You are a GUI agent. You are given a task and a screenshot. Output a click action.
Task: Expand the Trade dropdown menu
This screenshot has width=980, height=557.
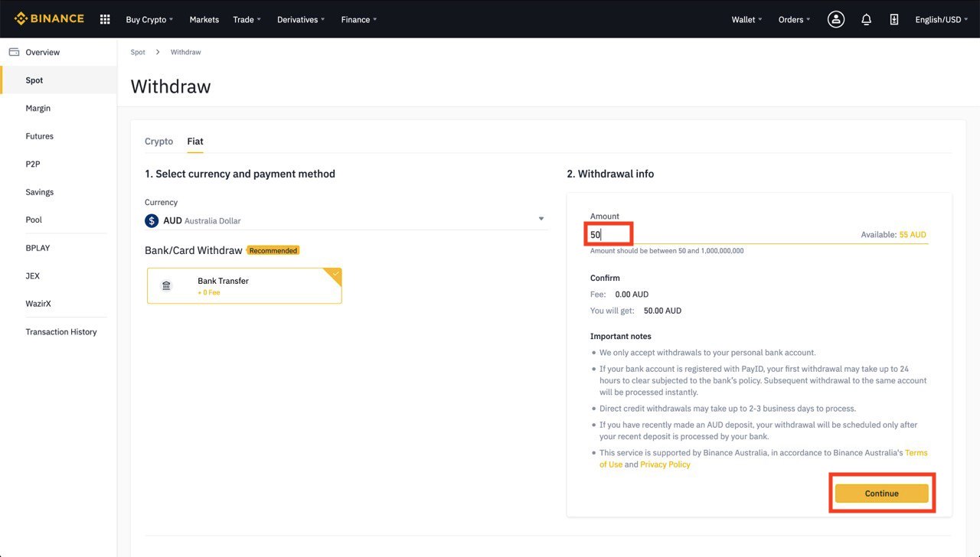247,19
